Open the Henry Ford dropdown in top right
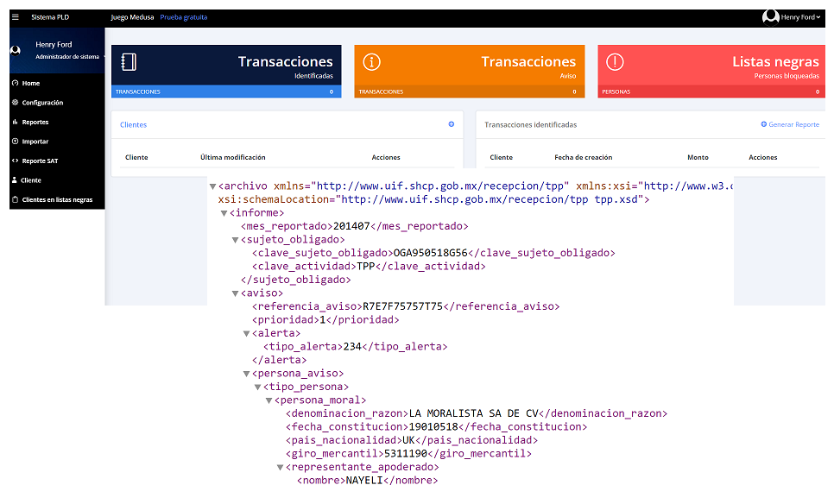This screenshot has height=504, width=834. tap(792, 17)
